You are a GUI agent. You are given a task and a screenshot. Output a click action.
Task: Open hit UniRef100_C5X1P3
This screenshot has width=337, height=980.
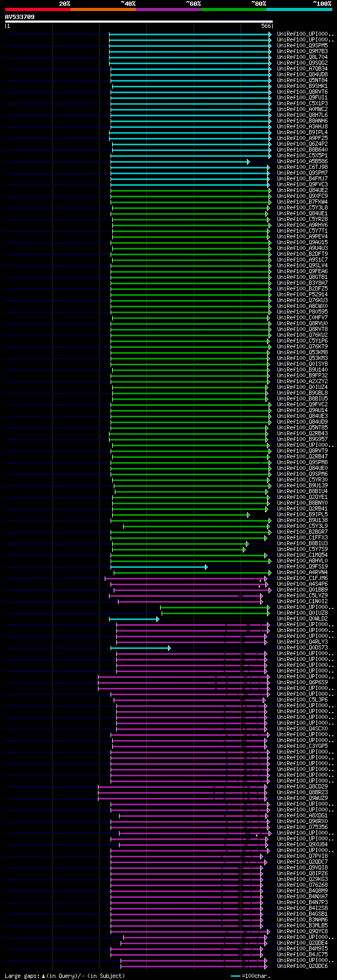coord(302,104)
